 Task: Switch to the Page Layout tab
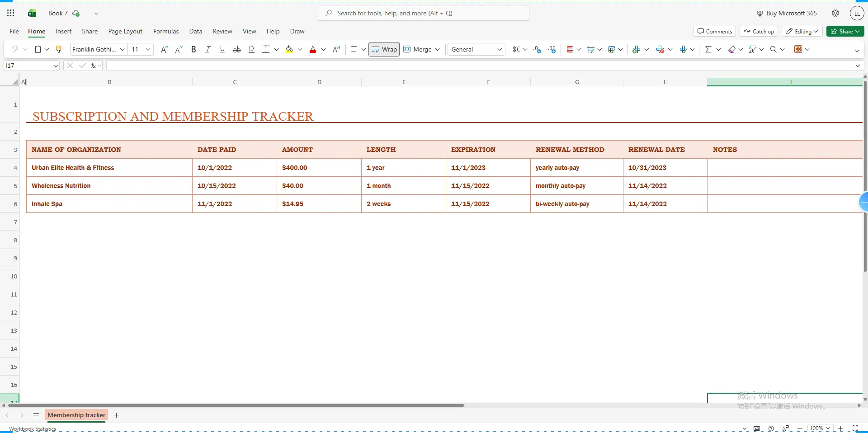coord(125,31)
